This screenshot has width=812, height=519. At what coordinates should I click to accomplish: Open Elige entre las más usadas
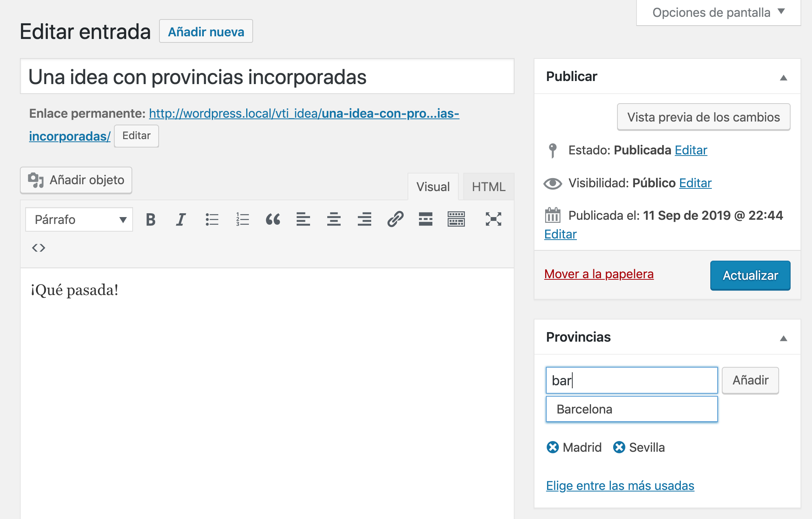[x=620, y=486]
